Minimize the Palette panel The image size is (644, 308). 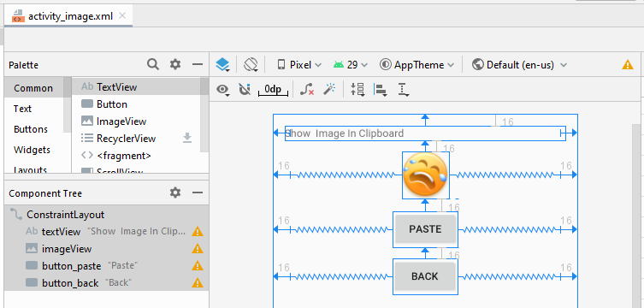[198, 64]
